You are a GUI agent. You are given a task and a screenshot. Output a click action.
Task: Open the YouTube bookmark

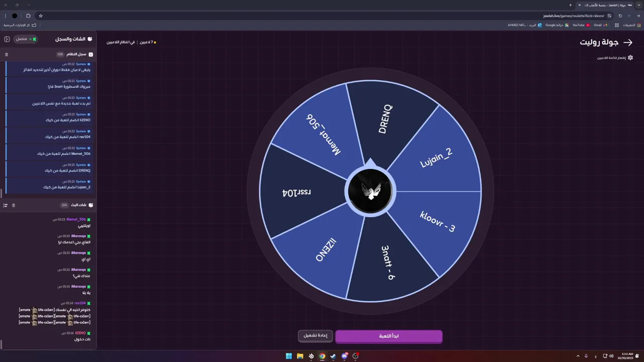[581, 25]
